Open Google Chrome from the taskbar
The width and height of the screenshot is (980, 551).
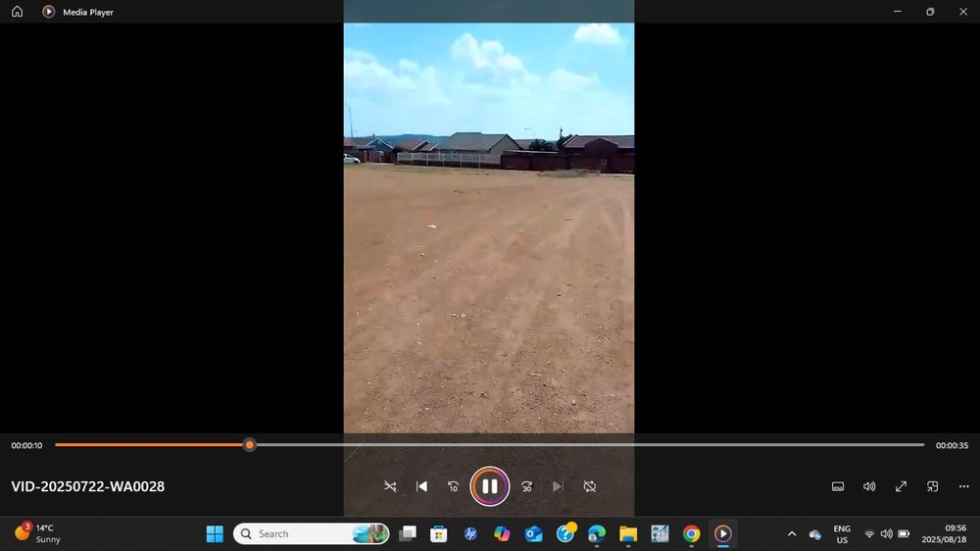coord(691,534)
